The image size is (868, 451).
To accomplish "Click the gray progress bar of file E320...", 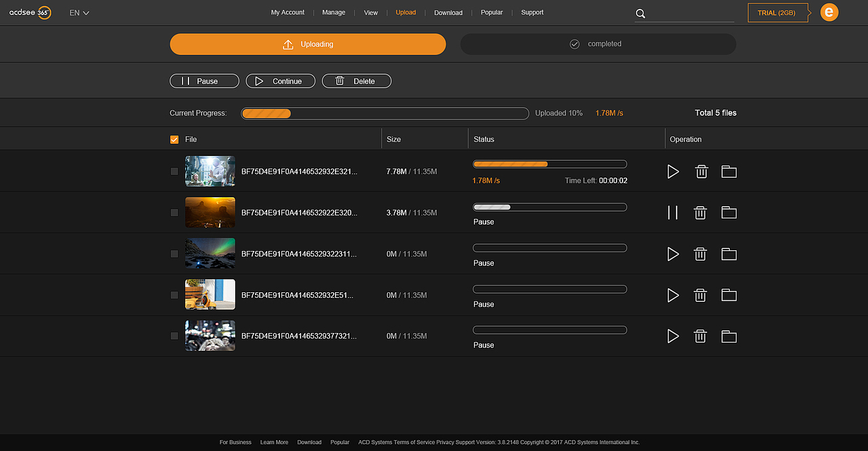I will pyautogui.click(x=550, y=207).
